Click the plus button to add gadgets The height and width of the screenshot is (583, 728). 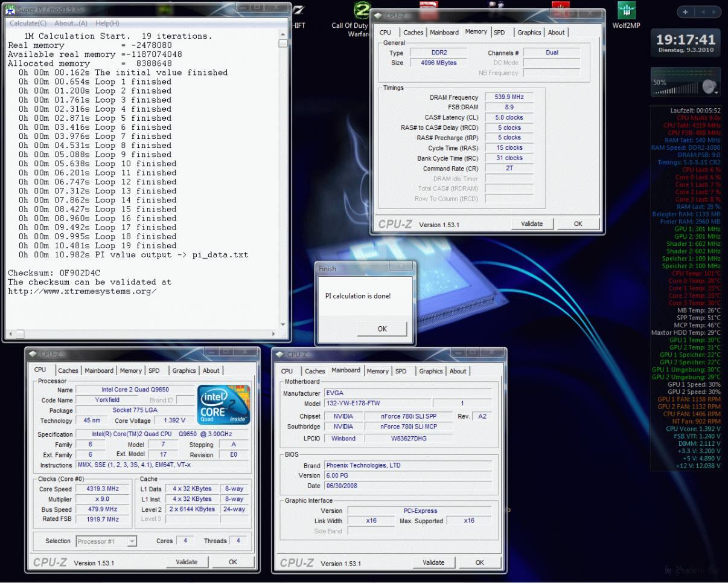click(x=686, y=11)
